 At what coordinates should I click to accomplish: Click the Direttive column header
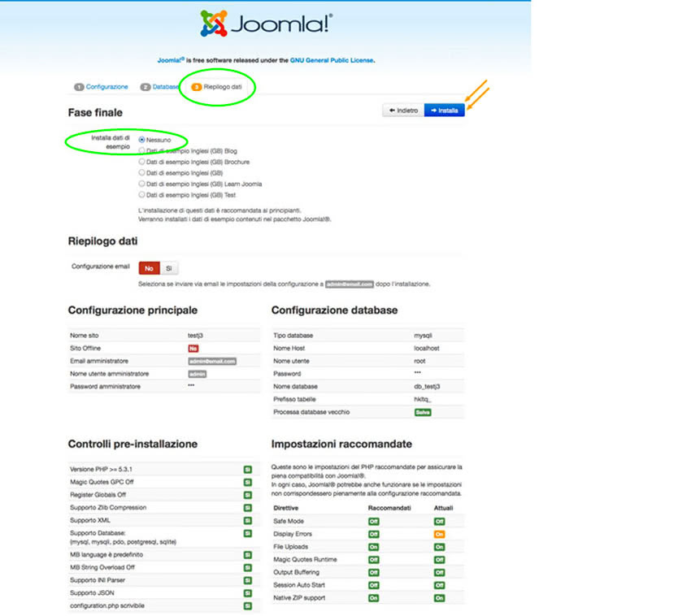(x=285, y=508)
